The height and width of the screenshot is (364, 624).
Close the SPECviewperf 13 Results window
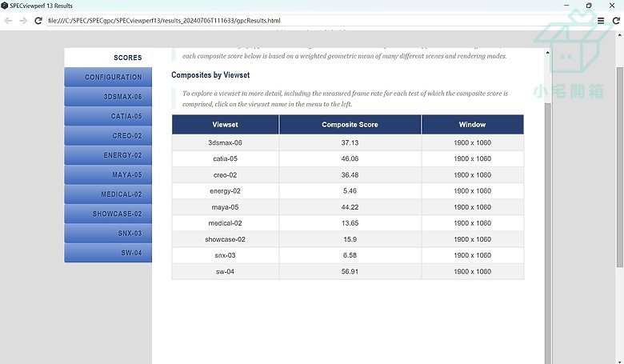612,6
